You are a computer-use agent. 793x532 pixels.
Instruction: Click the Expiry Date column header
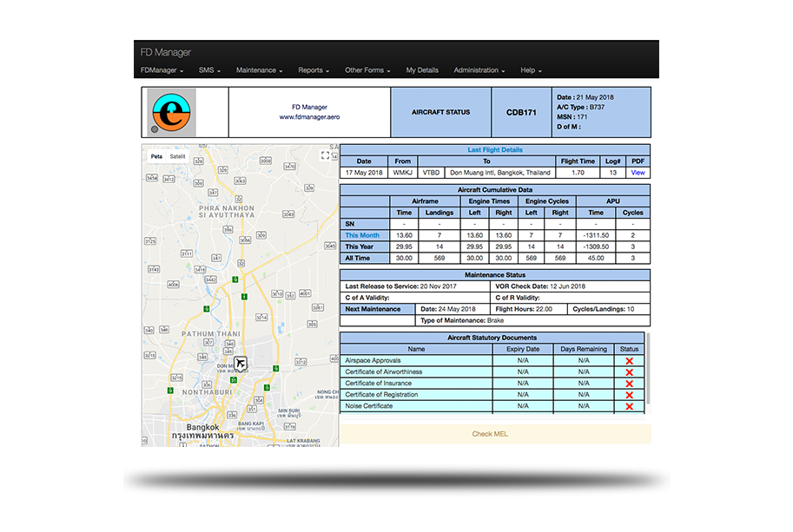pos(523,349)
